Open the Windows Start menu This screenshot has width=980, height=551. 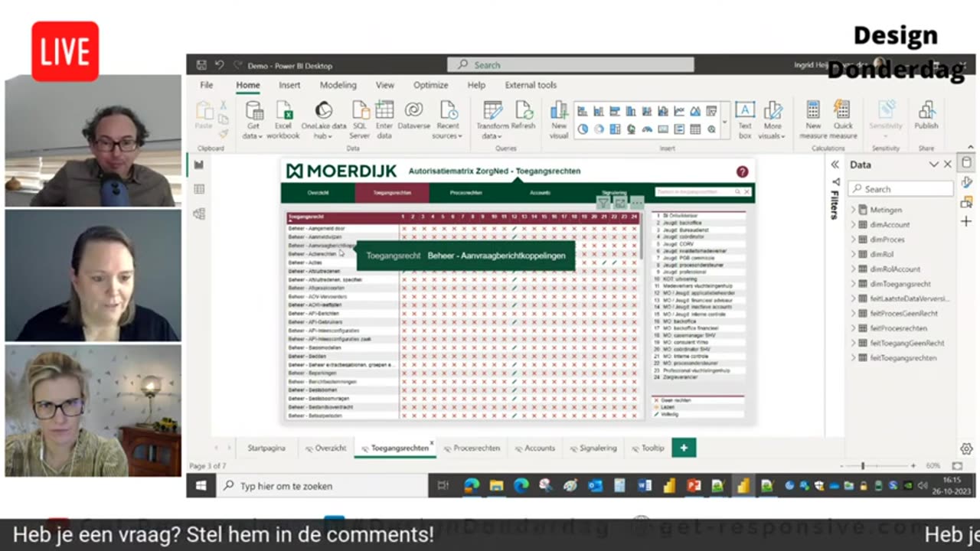coord(201,485)
